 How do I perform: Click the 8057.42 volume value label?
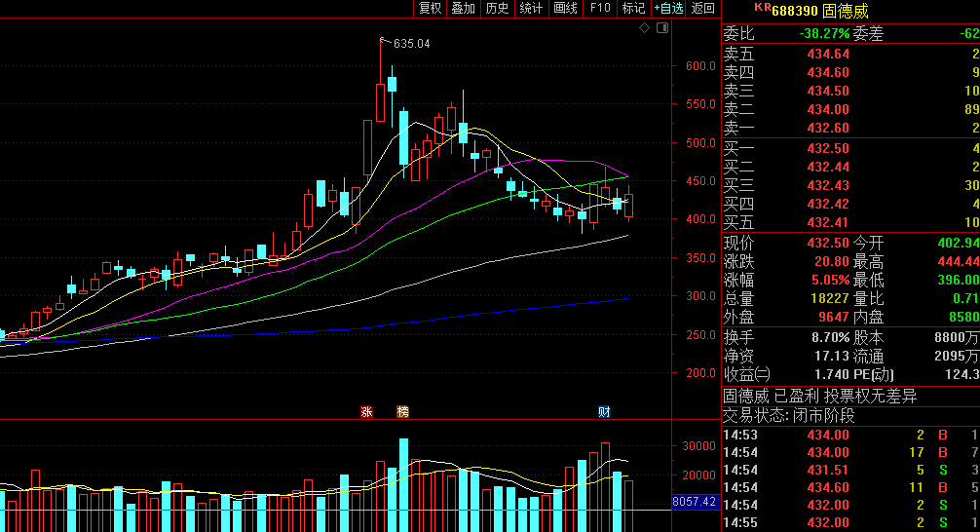coord(695,502)
